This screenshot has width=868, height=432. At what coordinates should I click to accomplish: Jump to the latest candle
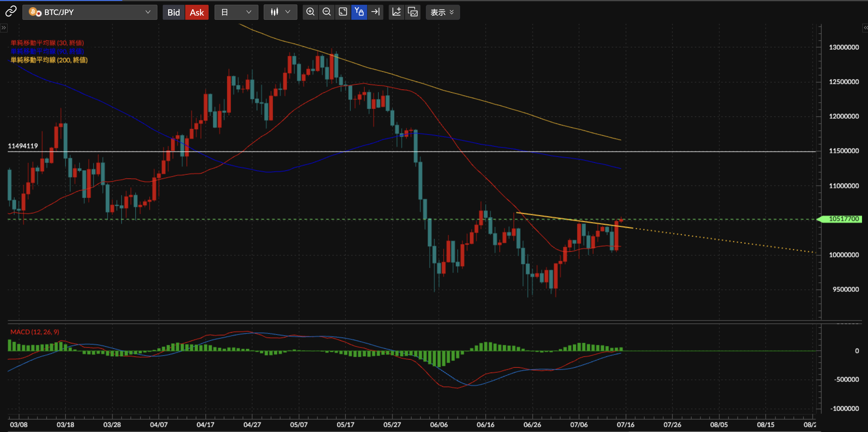click(x=375, y=12)
